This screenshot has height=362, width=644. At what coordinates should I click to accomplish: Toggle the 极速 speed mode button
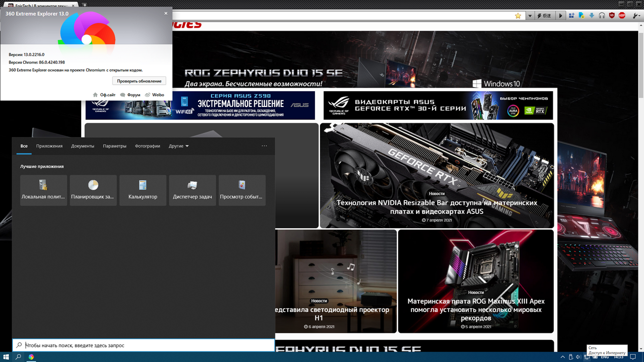pos(544,16)
